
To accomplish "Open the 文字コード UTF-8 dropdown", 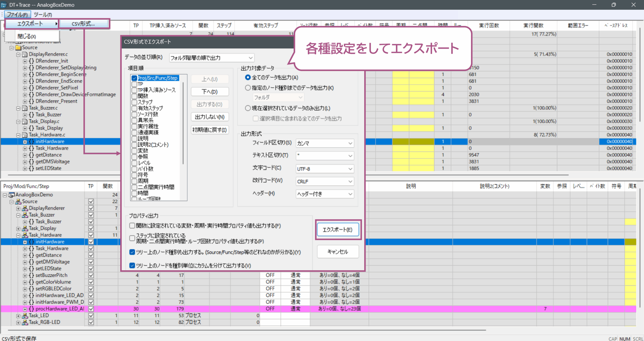I will click(x=325, y=169).
